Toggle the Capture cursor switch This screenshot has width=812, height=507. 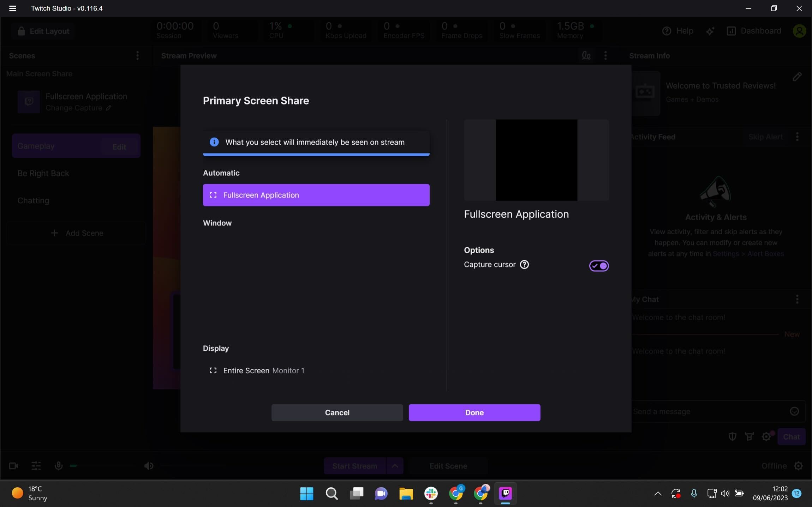599,266
